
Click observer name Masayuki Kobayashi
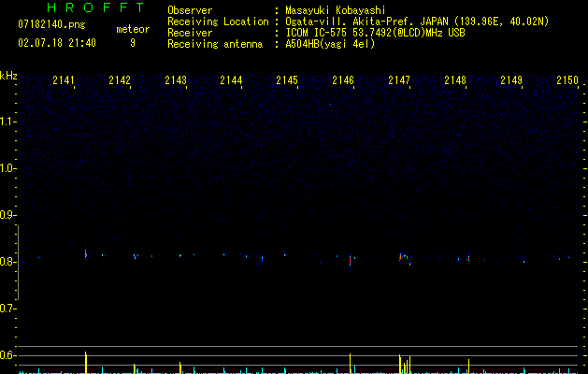336,10
